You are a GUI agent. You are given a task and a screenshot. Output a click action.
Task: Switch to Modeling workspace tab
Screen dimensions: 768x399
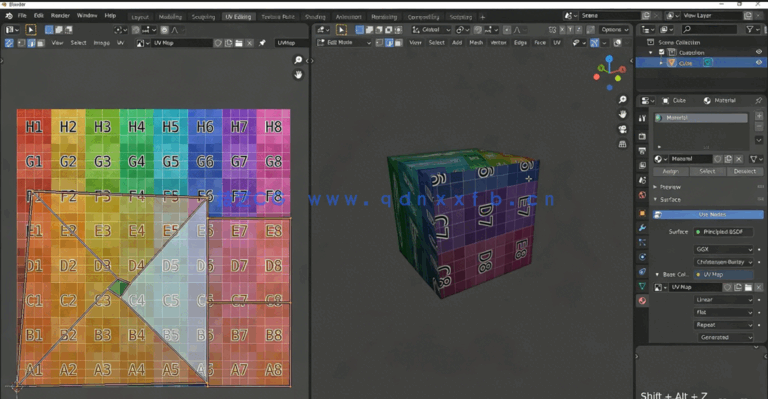[x=170, y=17]
